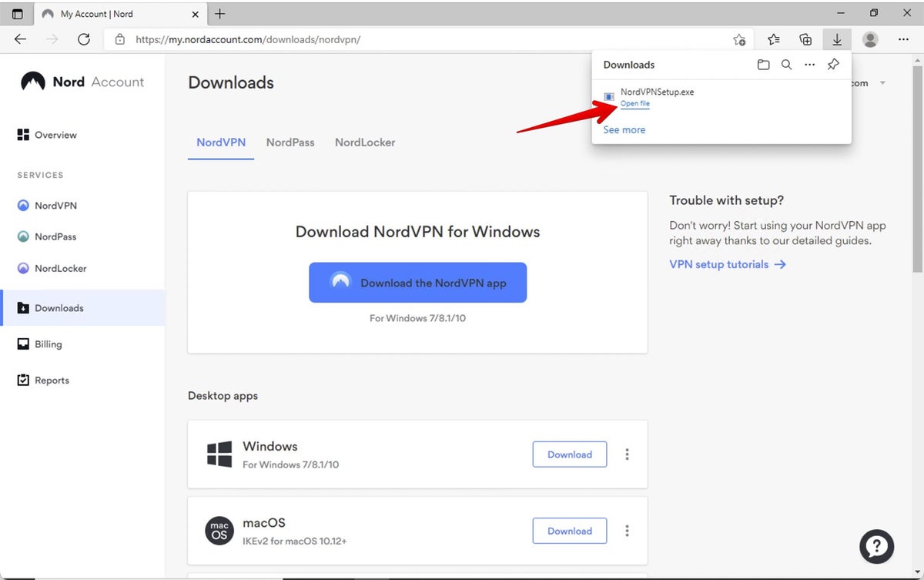Open the Favorites list icon
The height and width of the screenshot is (580, 924).
pos(774,39)
